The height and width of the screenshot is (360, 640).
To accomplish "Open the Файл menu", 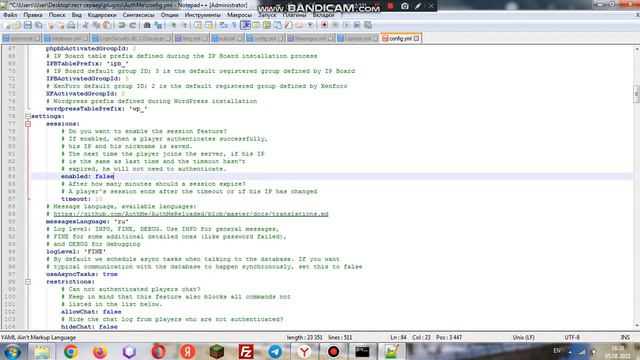I will pyautogui.click(x=10, y=15).
